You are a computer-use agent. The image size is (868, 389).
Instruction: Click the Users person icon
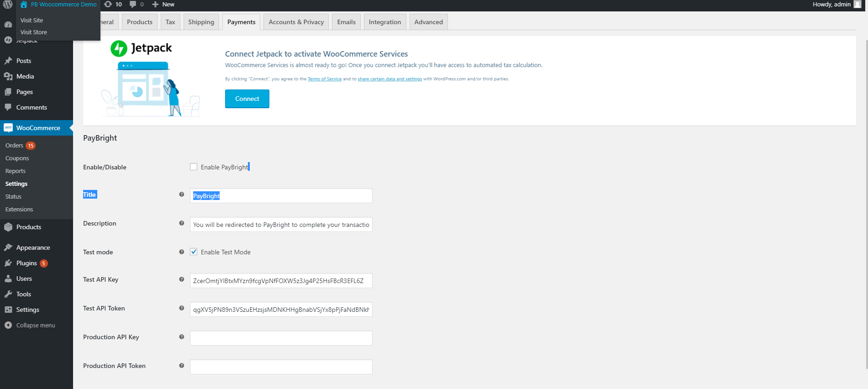coord(8,279)
